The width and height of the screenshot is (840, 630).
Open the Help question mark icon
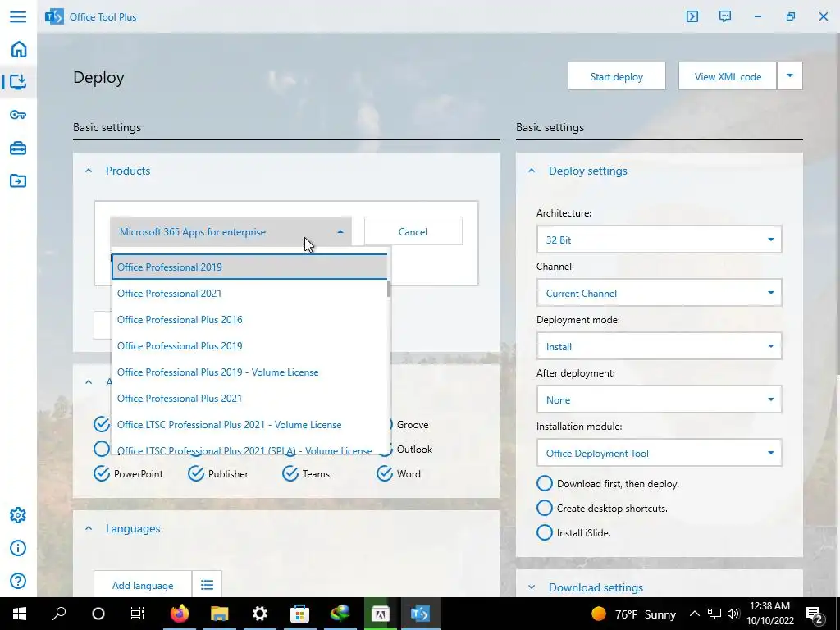point(18,581)
